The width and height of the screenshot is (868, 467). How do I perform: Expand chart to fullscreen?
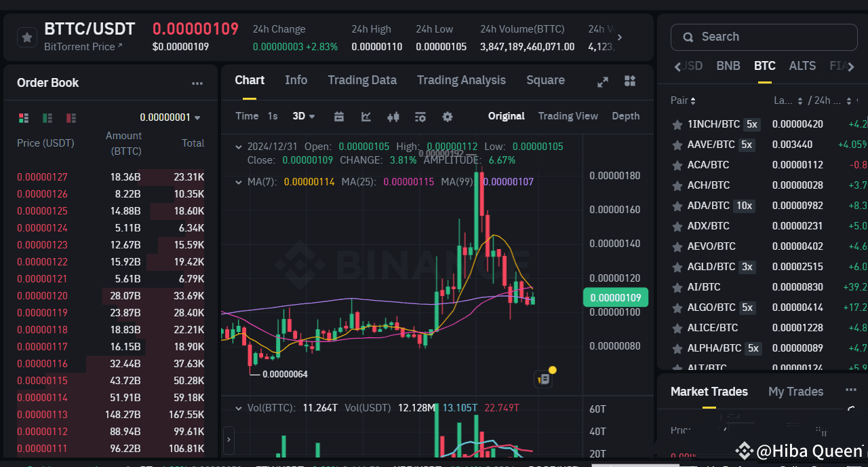(x=603, y=81)
